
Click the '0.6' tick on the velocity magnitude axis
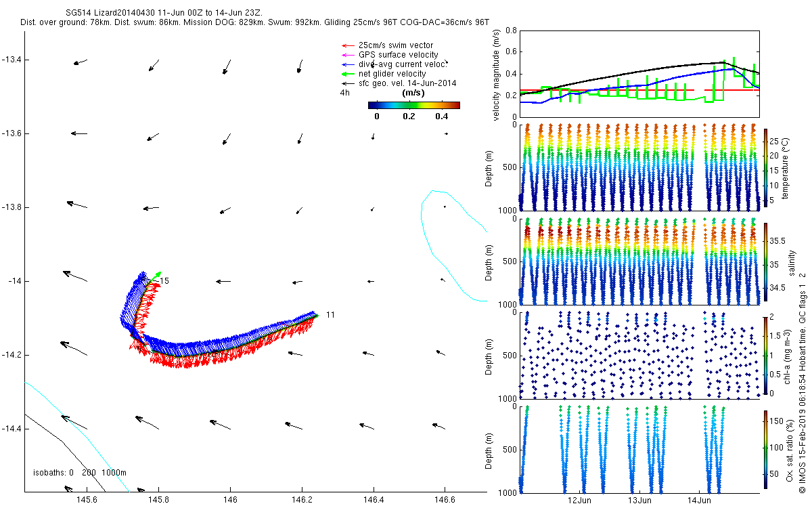tap(511, 52)
